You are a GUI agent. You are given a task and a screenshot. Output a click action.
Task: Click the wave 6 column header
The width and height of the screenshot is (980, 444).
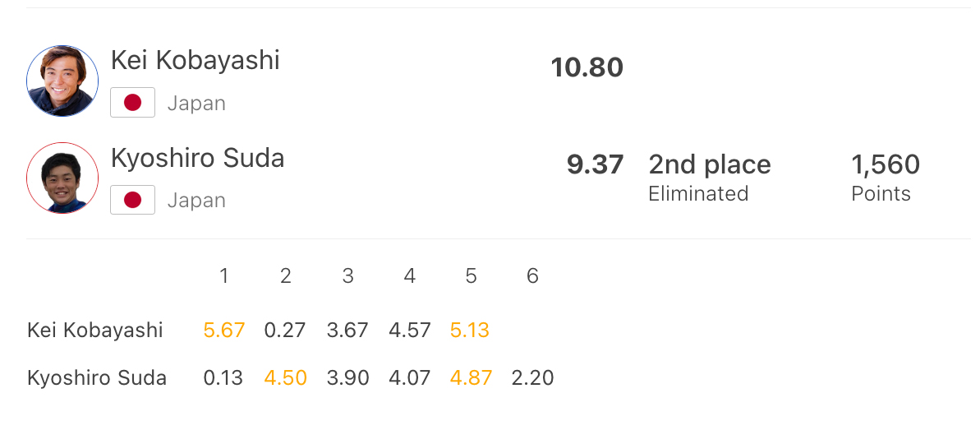(x=532, y=276)
